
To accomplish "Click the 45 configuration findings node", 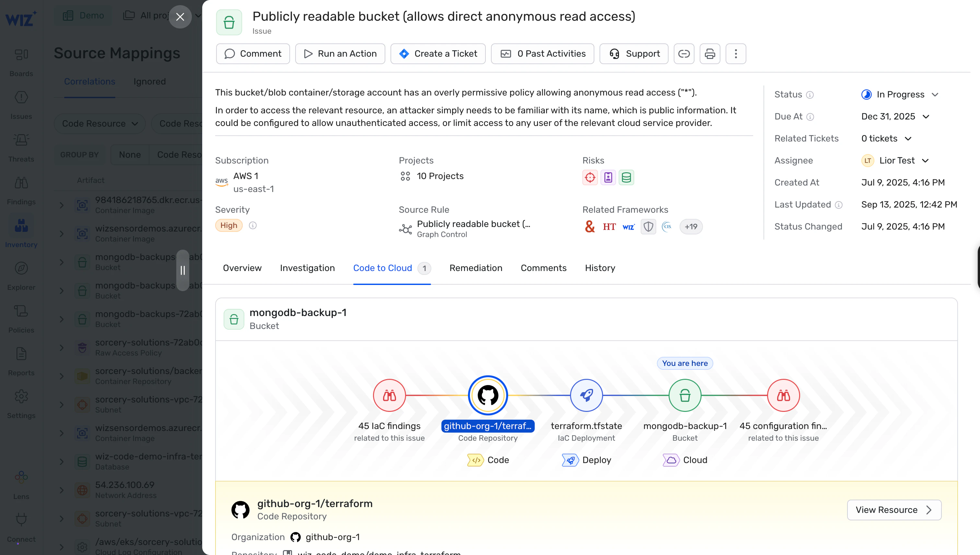I will click(x=784, y=395).
